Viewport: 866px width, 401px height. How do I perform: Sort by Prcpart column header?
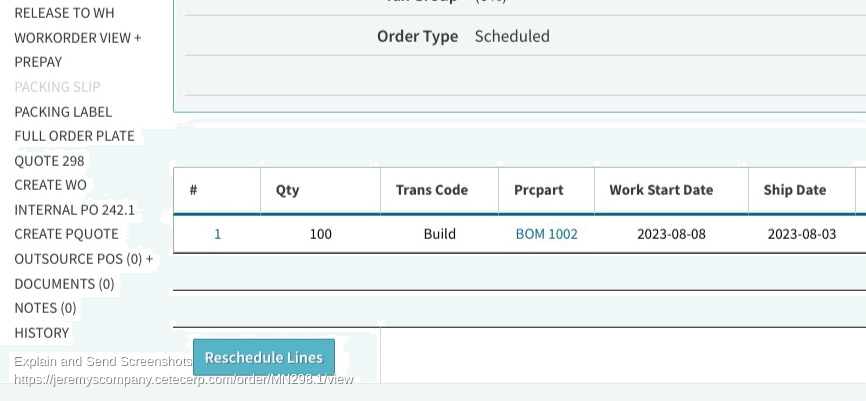[538, 190]
